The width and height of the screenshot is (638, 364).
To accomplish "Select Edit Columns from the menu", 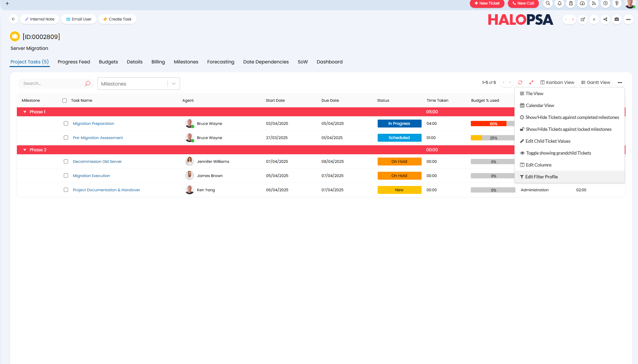I will (x=539, y=165).
